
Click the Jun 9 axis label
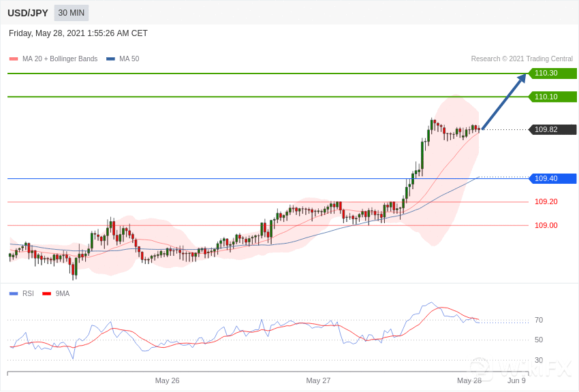point(516,380)
